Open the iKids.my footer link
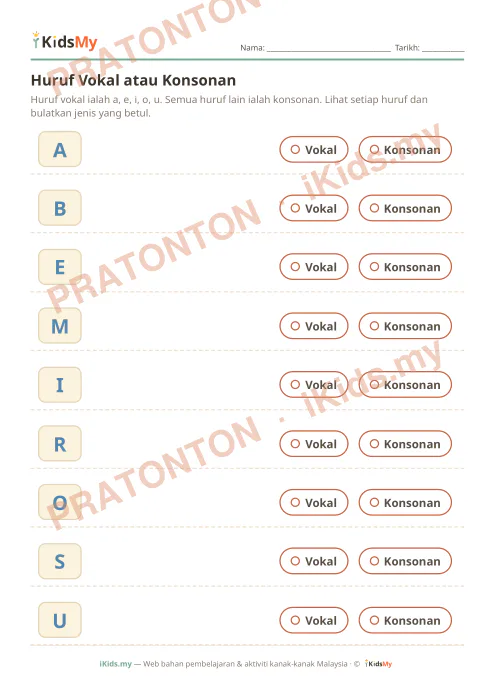Viewport: 495px width, 700px height. (116, 664)
